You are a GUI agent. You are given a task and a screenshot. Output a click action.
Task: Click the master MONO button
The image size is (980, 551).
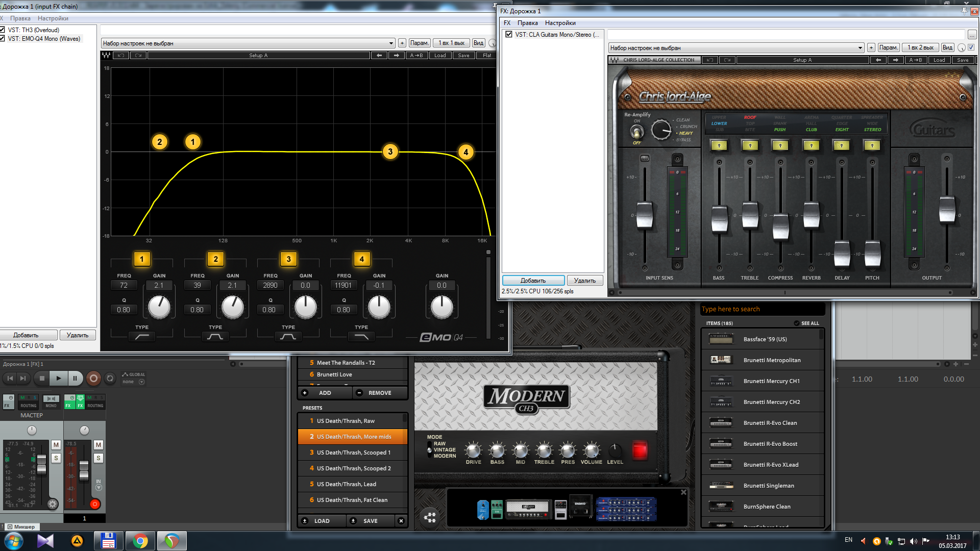coord(51,402)
